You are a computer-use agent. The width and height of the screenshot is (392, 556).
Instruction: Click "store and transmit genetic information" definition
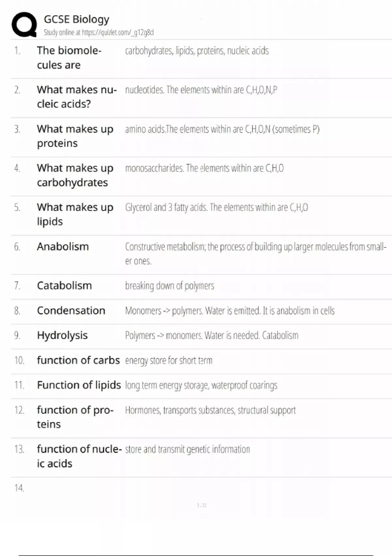[187, 449]
